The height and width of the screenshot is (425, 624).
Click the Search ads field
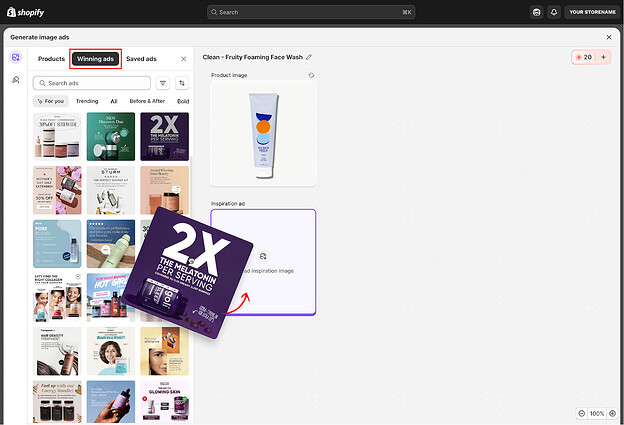coord(92,83)
